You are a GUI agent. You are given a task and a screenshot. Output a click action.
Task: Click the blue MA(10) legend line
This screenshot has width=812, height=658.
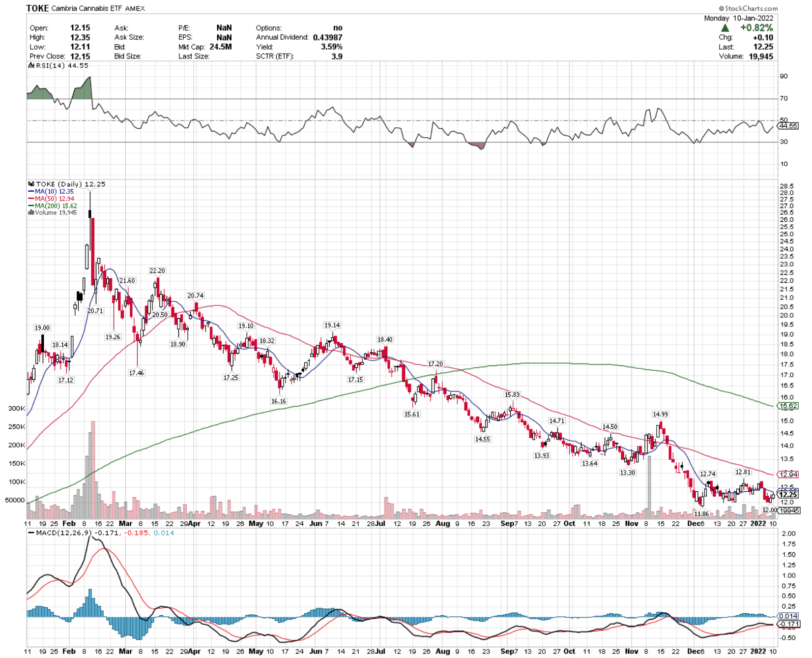[31, 191]
